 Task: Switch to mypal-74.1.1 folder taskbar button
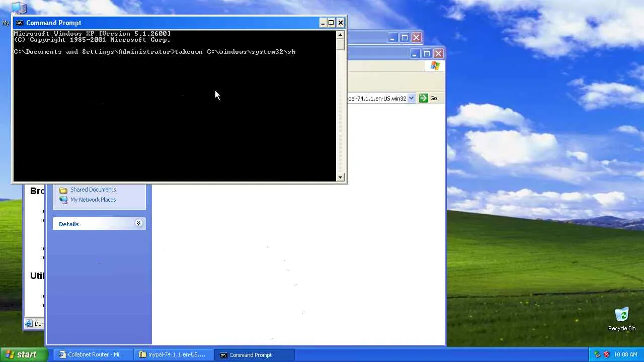[x=174, y=354]
